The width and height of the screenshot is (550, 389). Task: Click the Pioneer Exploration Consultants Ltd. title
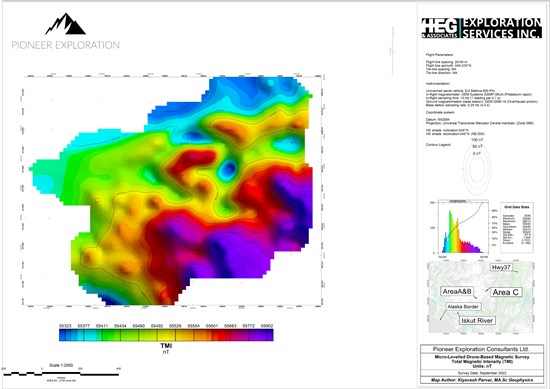[x=481, y=349]
